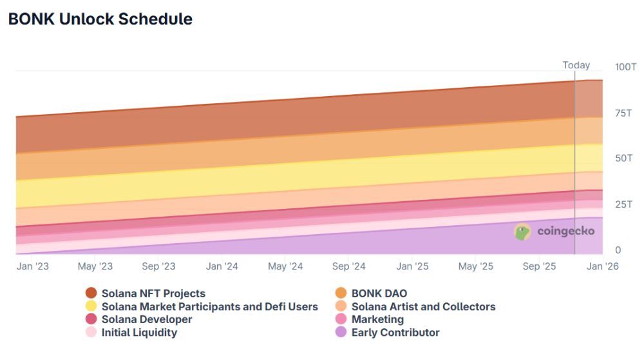The width and height of the screenshot is (644, 345).
Task: Click the orange BONK DAO color dot
Action: [341, 293]
